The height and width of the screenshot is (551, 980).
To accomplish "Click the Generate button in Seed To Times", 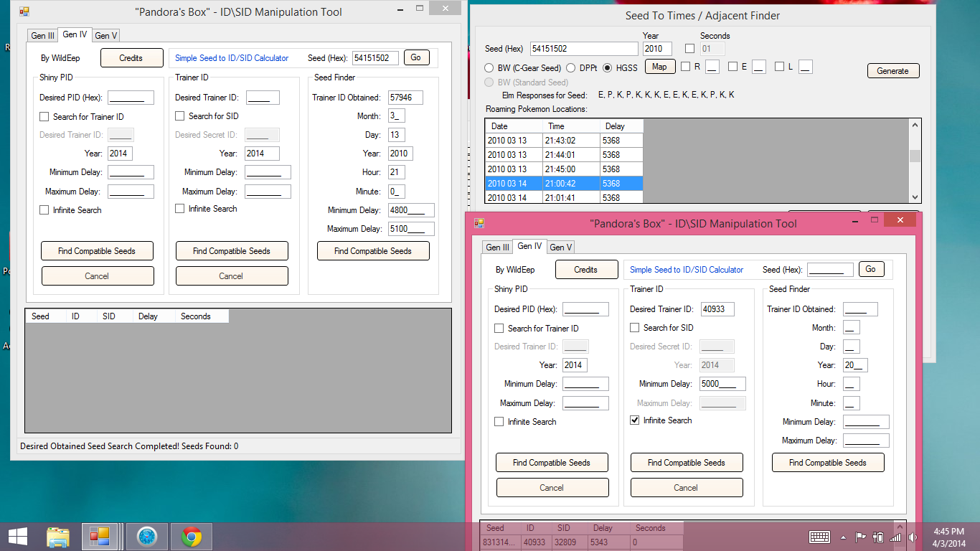I will coord(892,71).
